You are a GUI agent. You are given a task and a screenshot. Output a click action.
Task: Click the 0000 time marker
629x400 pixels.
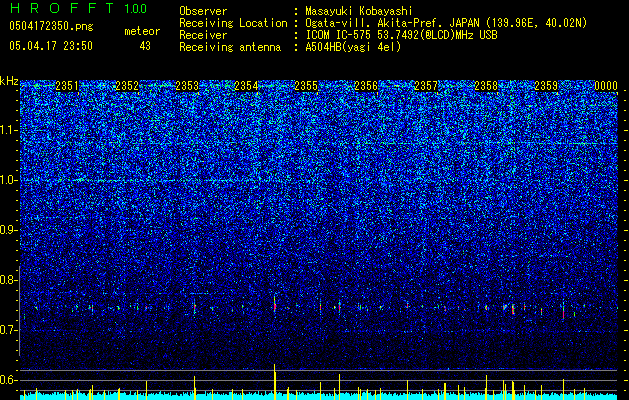pyautogui.click(x=606, y=86)
